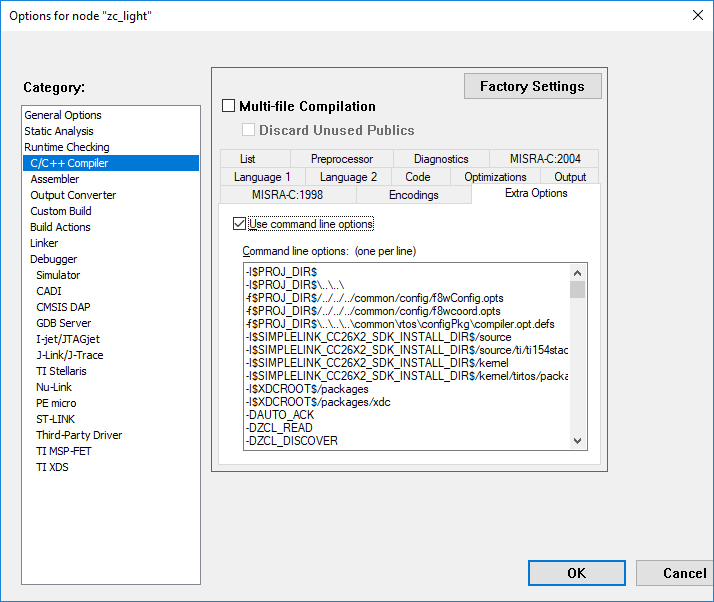Click -DZCL_DISCOVER option line
This screenshot has width=714, height=602.
point(291,440)
